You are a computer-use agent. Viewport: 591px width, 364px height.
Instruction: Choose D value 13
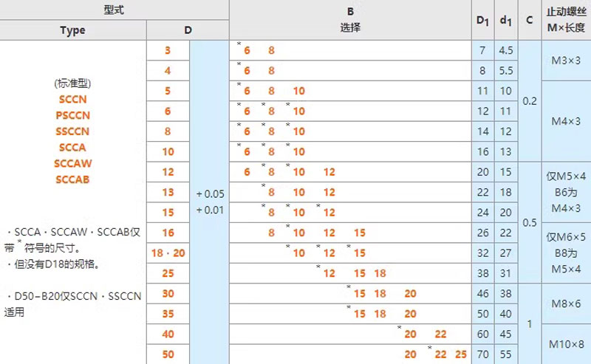tap(168, 192)
